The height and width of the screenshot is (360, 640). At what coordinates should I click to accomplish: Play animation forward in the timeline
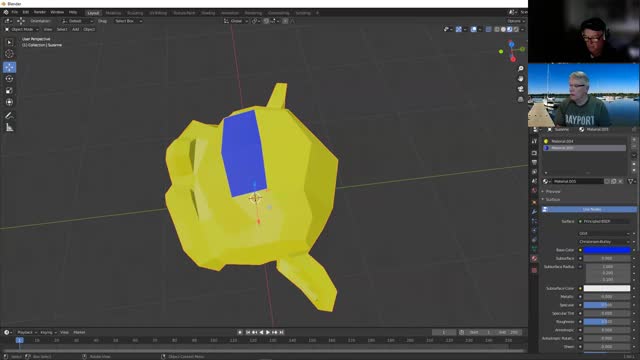[x=268, y=332]
